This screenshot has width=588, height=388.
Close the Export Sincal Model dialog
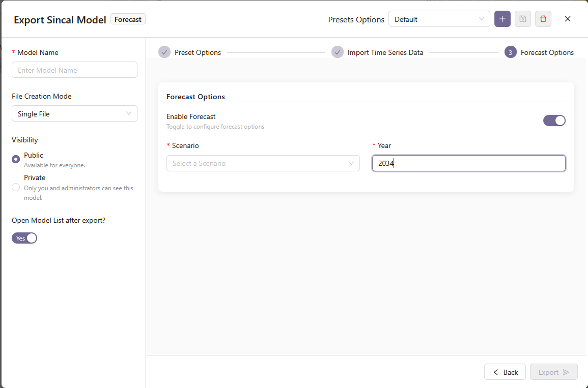coord(567,19)
